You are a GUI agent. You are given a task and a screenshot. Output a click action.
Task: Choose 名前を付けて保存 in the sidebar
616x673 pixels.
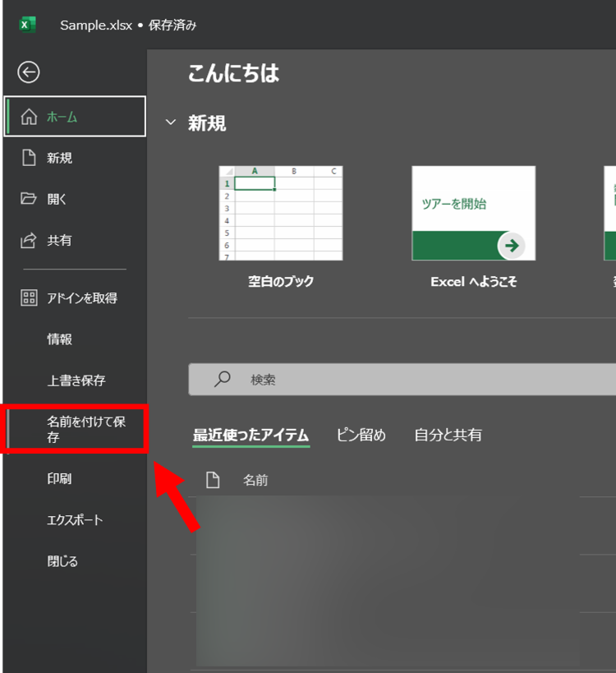[x=75, y=429]
